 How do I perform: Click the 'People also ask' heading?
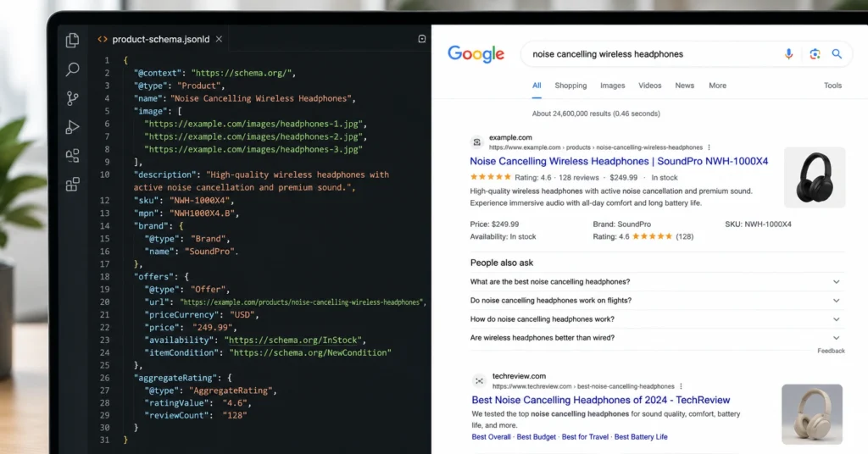point(502,263)
